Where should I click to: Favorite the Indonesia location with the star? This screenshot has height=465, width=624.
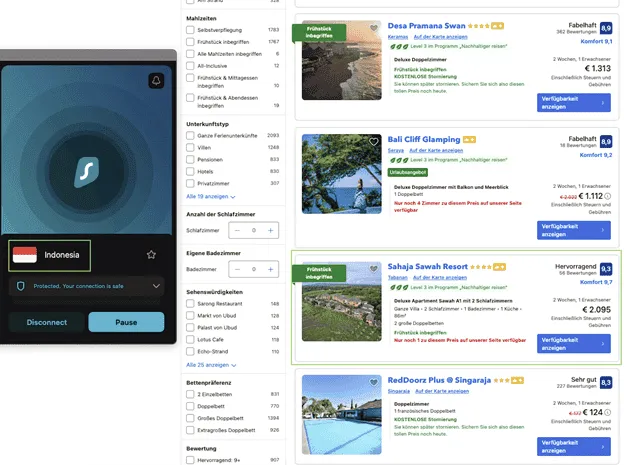[x=151, y=255]
